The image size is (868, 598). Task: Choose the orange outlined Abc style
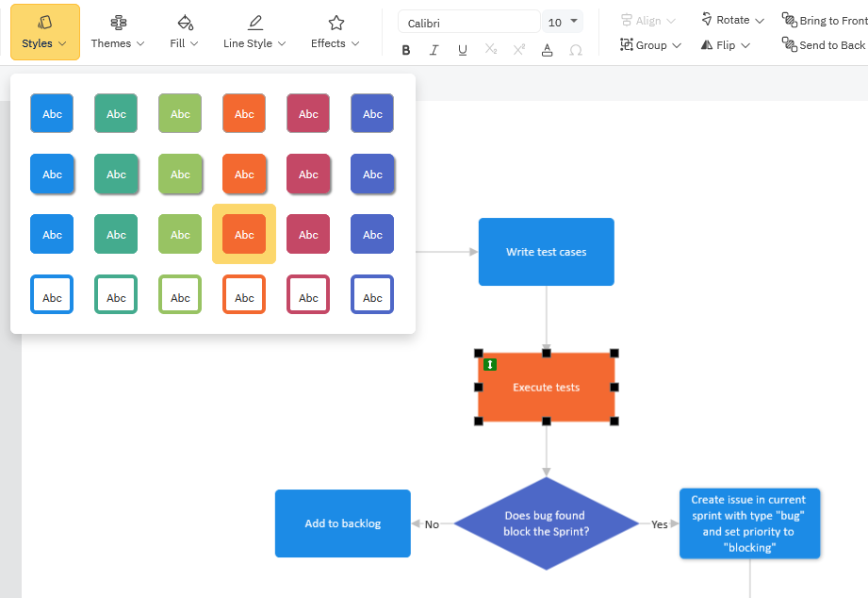[x=244, y=295]
